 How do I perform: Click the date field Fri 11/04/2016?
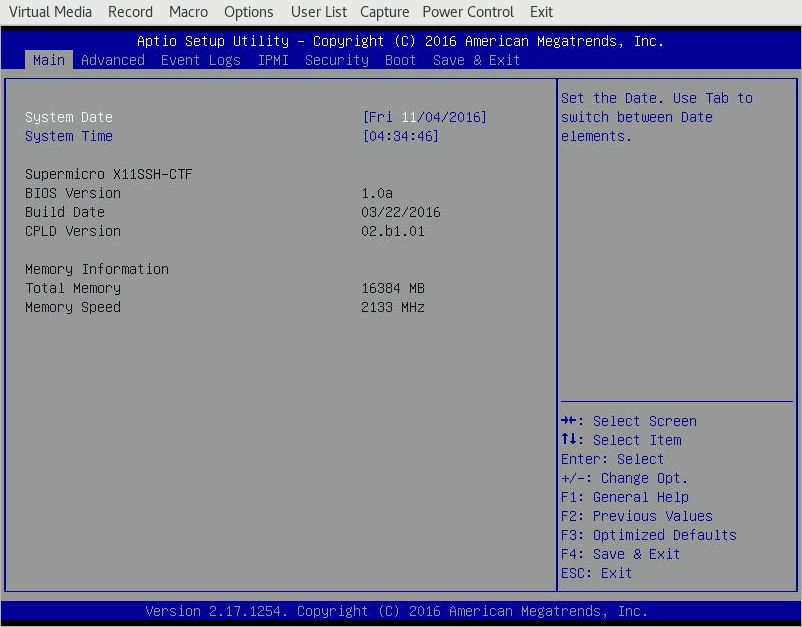click(425, 117)
